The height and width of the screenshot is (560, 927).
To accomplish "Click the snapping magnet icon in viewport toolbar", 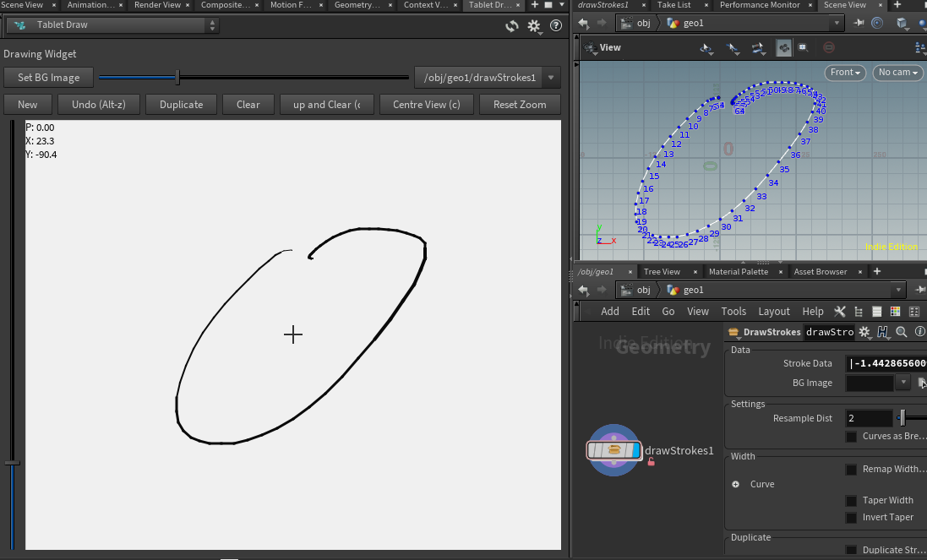I will [783, 48].
